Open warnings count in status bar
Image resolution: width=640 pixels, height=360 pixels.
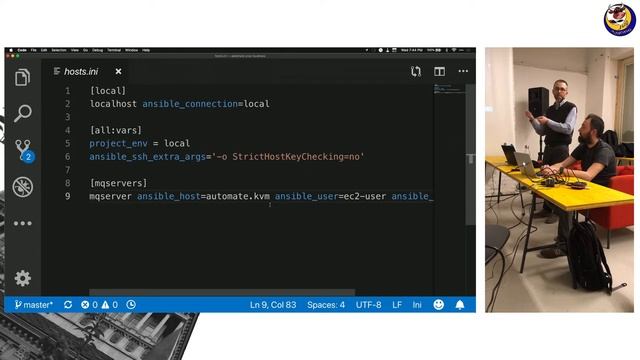[x=109, y=305]
